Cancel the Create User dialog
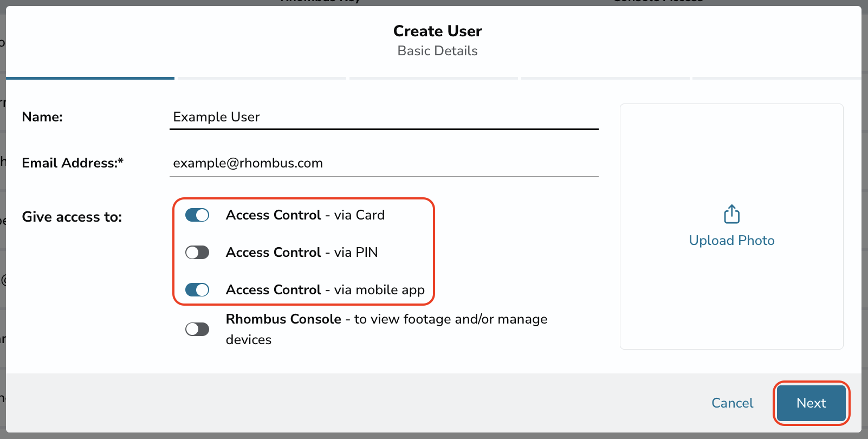Image resolution: width=868 pixels, height=439 pixels. tap(732, 403)
